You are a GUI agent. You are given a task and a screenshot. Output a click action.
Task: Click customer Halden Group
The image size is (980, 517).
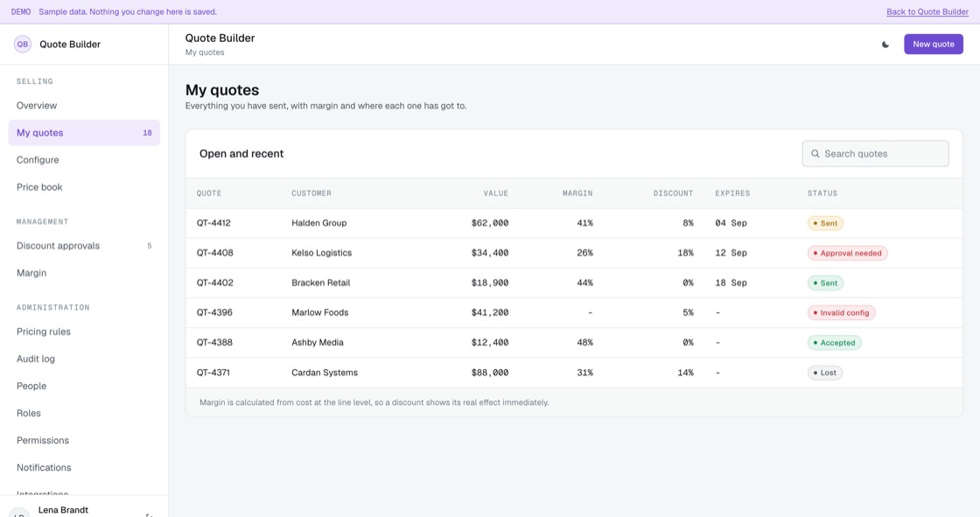pos(318,223)
